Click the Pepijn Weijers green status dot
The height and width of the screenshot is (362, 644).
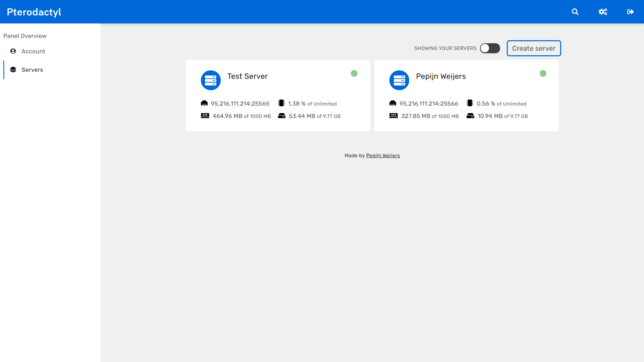point(543,73)
